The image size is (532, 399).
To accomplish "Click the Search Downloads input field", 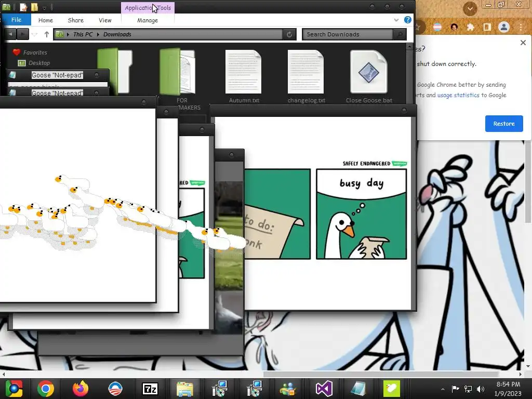I will [x=348, y=34].
